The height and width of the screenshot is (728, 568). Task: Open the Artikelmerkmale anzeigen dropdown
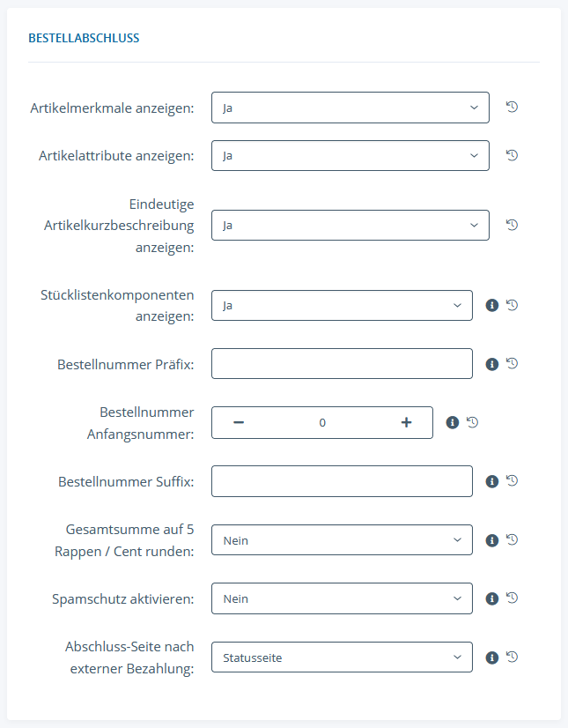coord(350,108)
